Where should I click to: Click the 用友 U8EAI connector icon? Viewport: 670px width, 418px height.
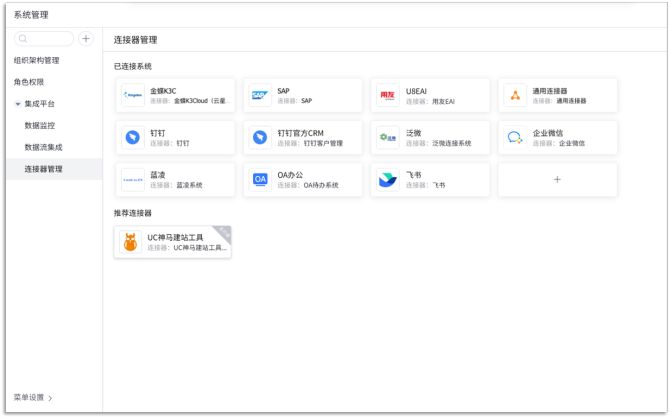388,96
